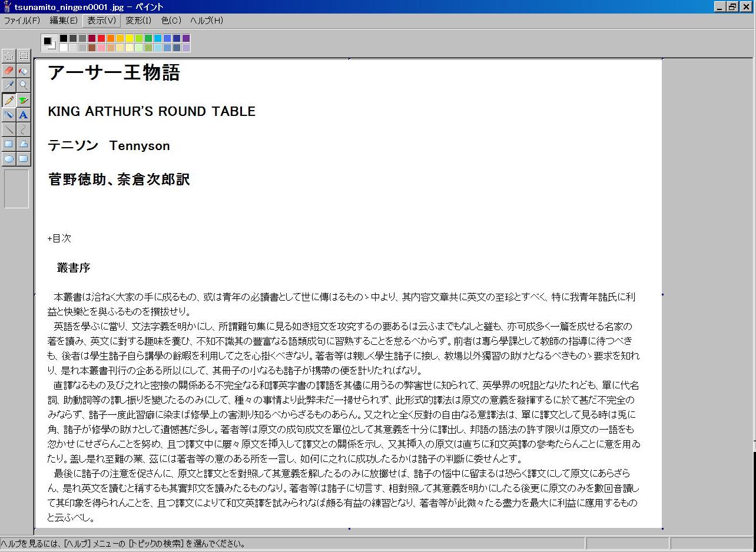Click the translator line 菅野徳助、奈倉次郎訳
The image size is (756, 552).
(119, 179)
